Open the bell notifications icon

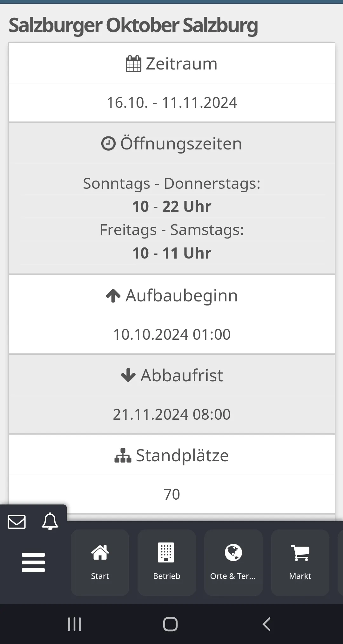tap(50, 522)
